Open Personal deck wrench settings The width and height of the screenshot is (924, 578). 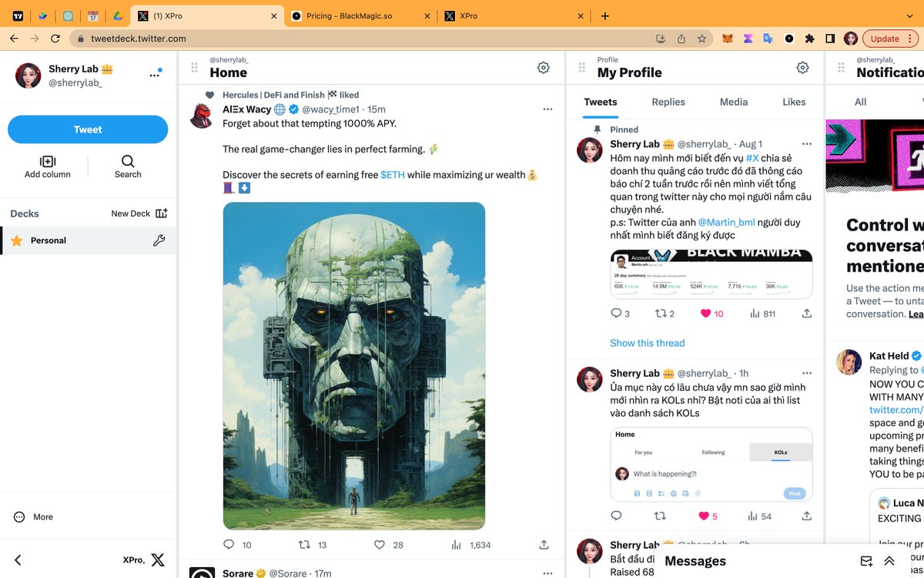pos(159,240)
